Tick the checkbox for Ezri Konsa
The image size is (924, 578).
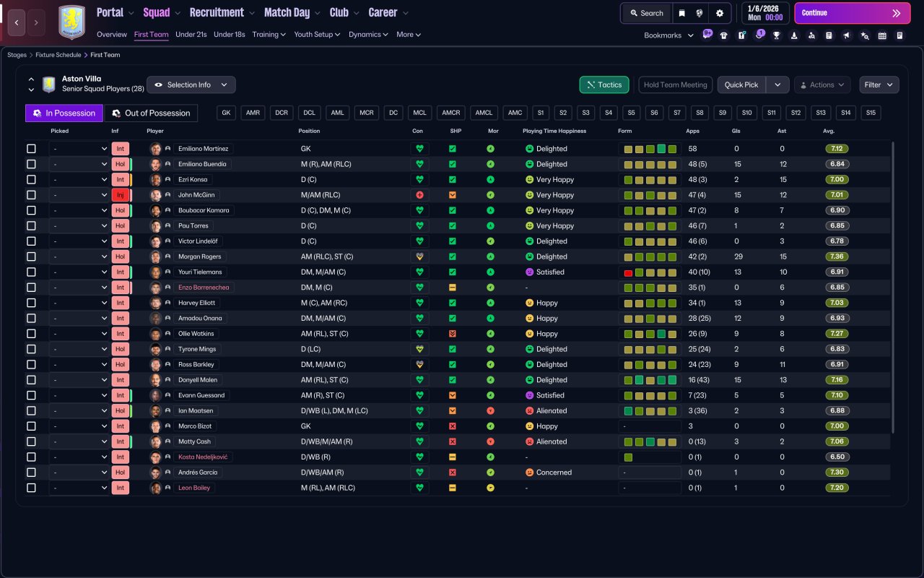pyautogui.click(x=31, y=179)
